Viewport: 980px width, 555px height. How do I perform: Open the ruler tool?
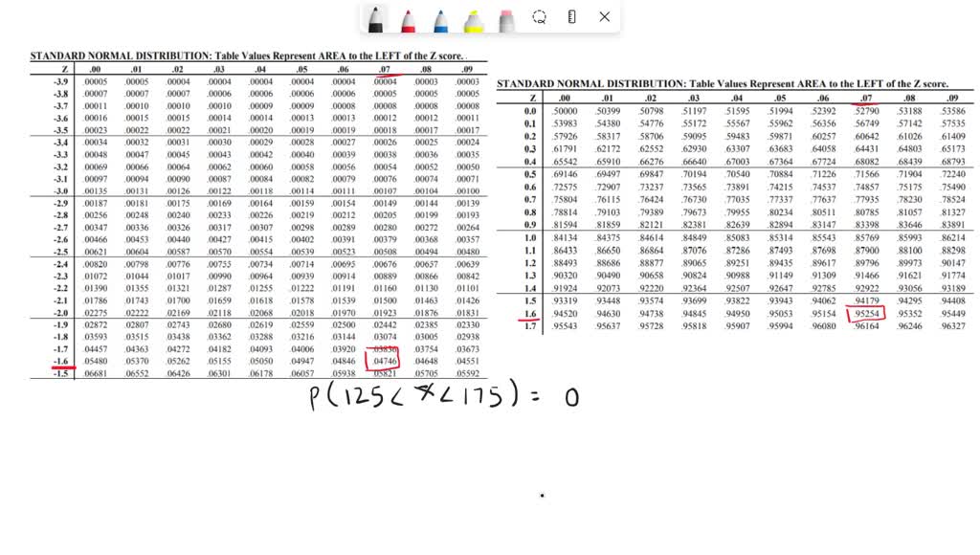coord(571,17)
